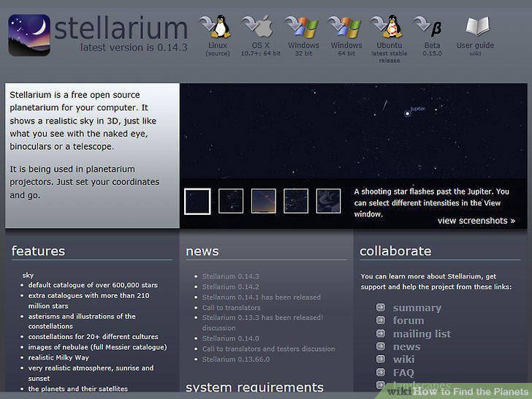Open Stellarium 0.14.3 news item
The width and height of the screenshot is (532, 399).
[x=231, y=276]
